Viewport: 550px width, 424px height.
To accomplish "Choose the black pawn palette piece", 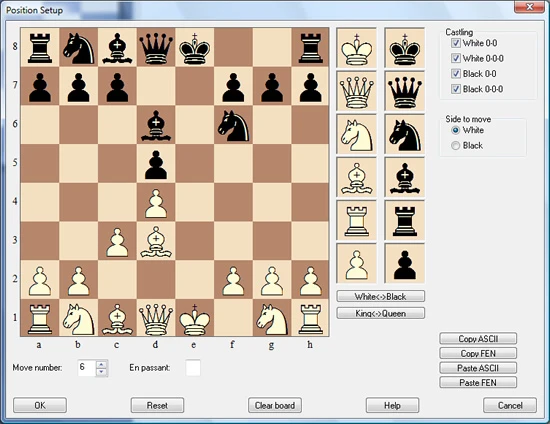I will pyautogui.click(x=405, y=264).
